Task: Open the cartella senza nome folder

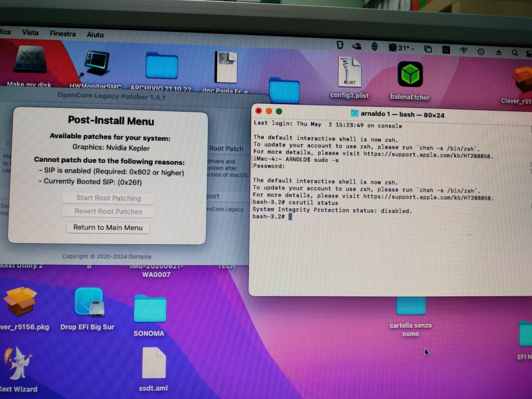Action: point(411,305)
